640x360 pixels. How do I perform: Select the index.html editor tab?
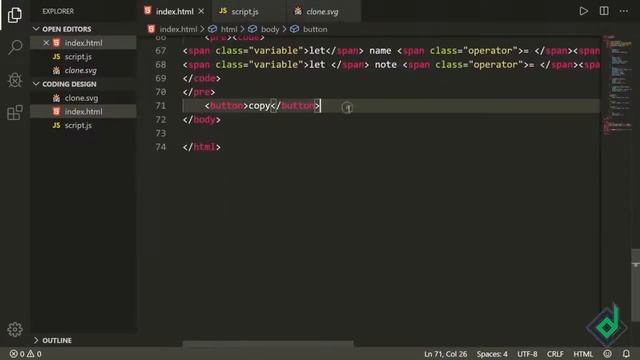(174, 11)
